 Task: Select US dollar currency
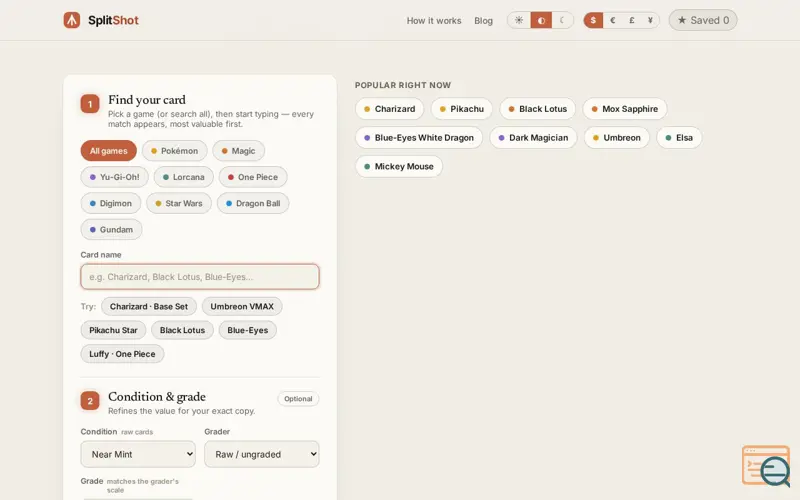(x=593, y=20)
